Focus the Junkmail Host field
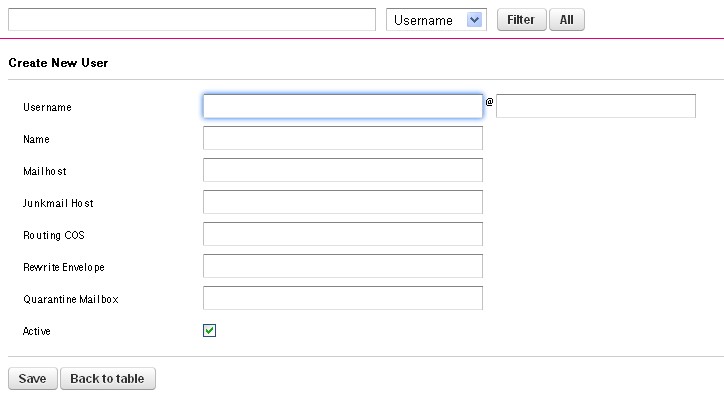724x401 pixels. point(342,203)
